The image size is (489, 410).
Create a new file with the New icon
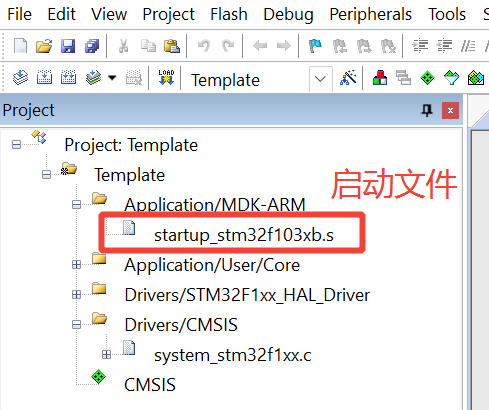(20, 46)
